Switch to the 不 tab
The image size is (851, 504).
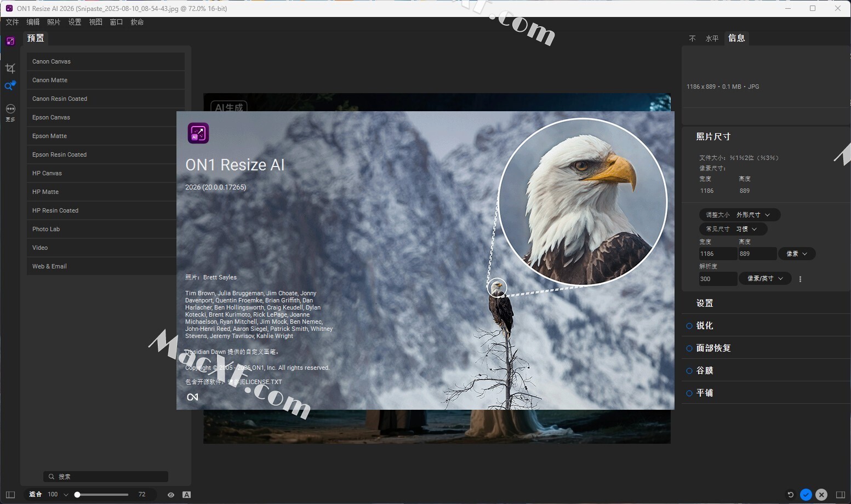pos(692,38)
